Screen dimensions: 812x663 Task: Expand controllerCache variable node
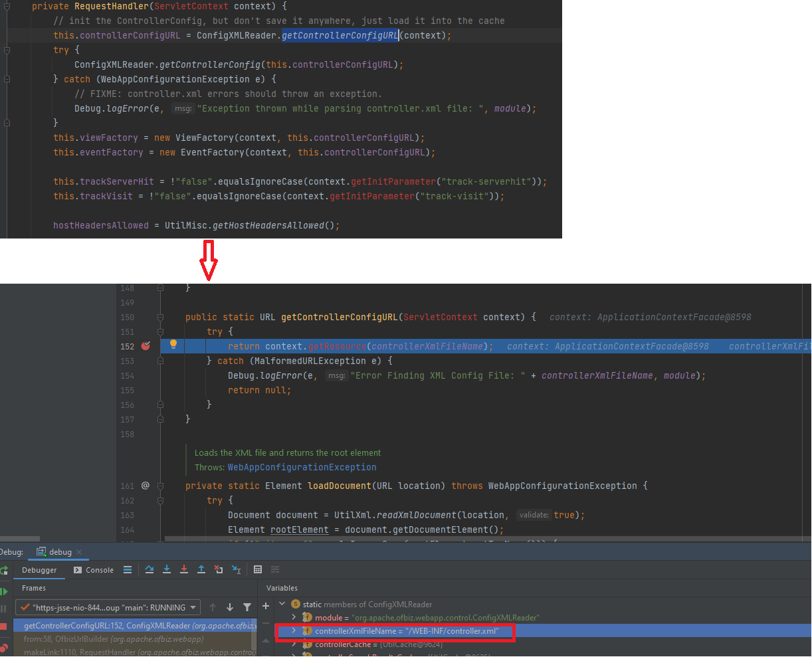point(293,644)
